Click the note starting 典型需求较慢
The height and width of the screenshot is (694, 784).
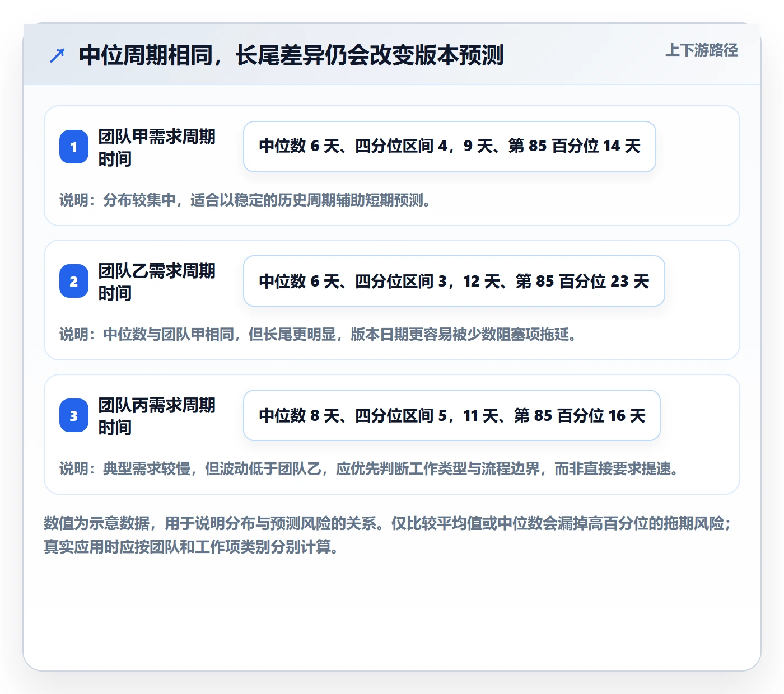369,468
